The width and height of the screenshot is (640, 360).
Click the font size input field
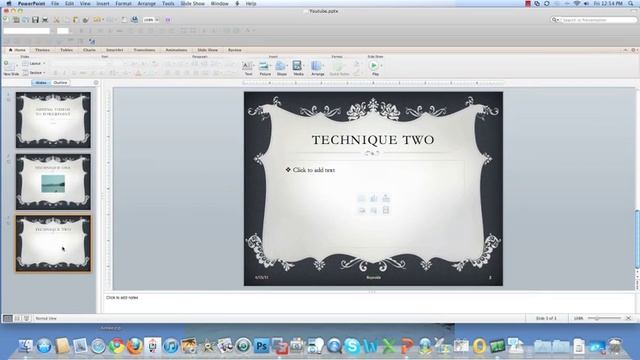coord(63,31)
